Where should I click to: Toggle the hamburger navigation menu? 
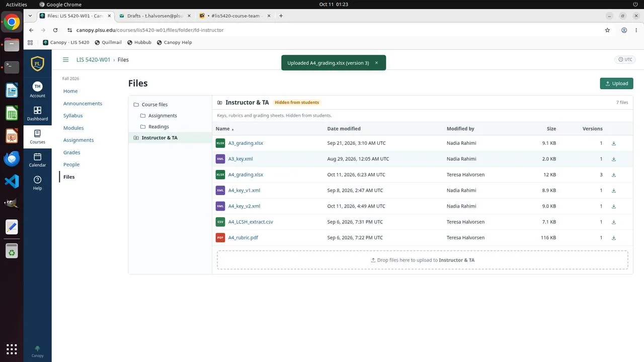[x=65, y=60]
